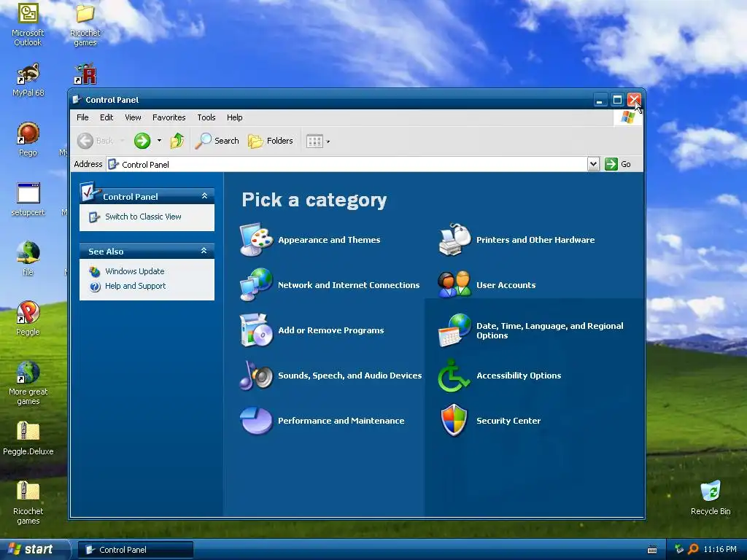Screen dimensions: 747x560
Task: Open the Help menu
Action: [x=234, y=117]
